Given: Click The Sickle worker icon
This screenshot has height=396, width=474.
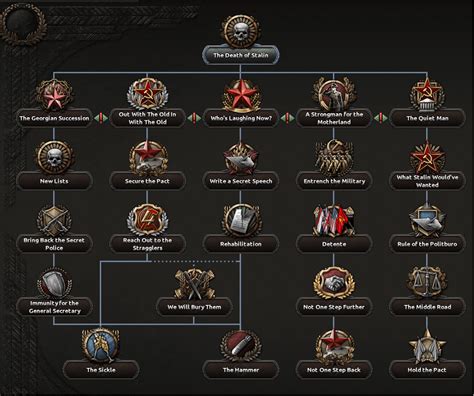Looking at the screenshot, I should pos(101,346).
